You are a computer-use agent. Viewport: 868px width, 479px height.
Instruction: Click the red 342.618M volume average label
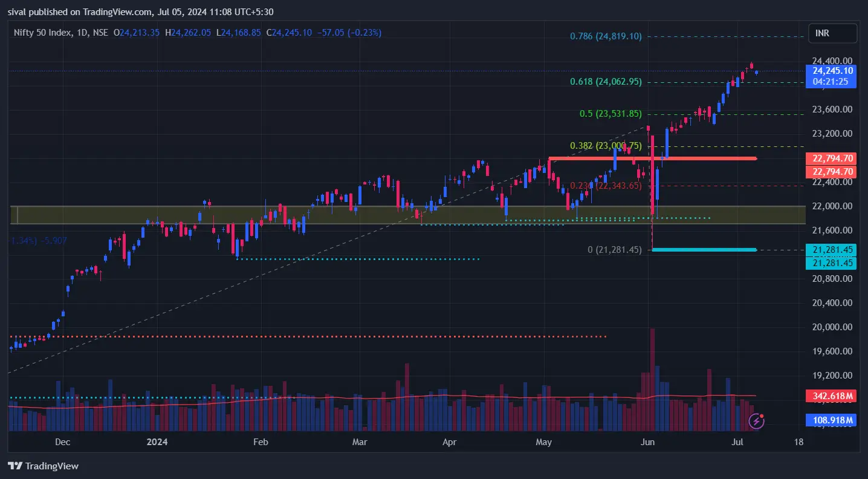coord(831,396)
